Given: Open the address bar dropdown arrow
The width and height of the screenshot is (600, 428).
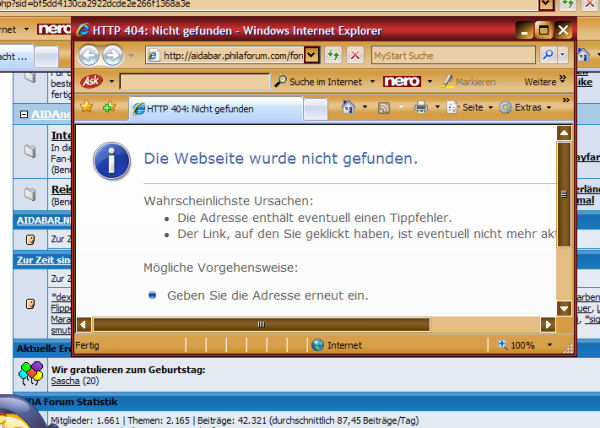Looking at the screenshot, I should coord(313,55).
